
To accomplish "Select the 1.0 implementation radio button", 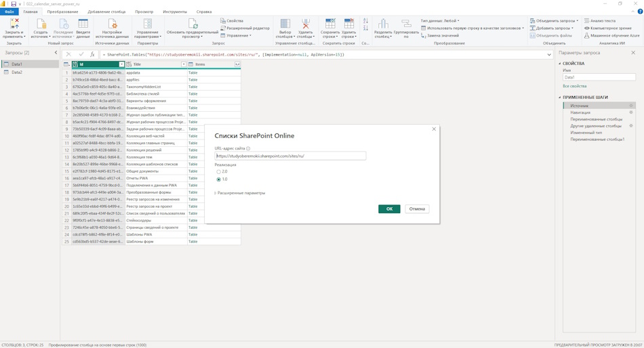I will point(218,179).
